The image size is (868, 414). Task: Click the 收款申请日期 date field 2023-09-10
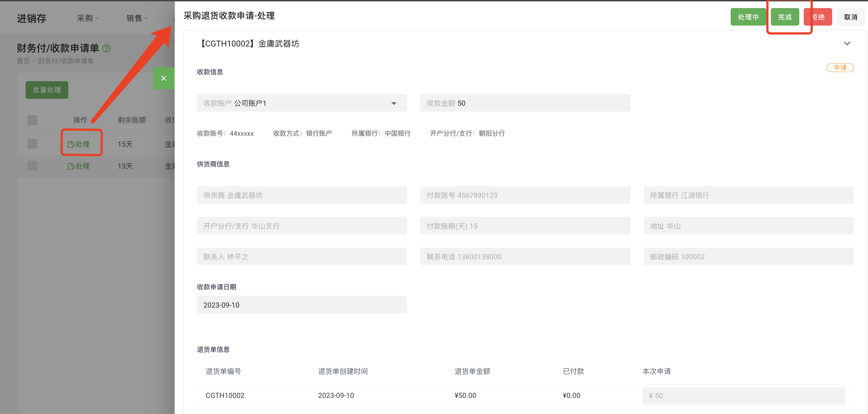pyautogui.click(x=301, y=305)
